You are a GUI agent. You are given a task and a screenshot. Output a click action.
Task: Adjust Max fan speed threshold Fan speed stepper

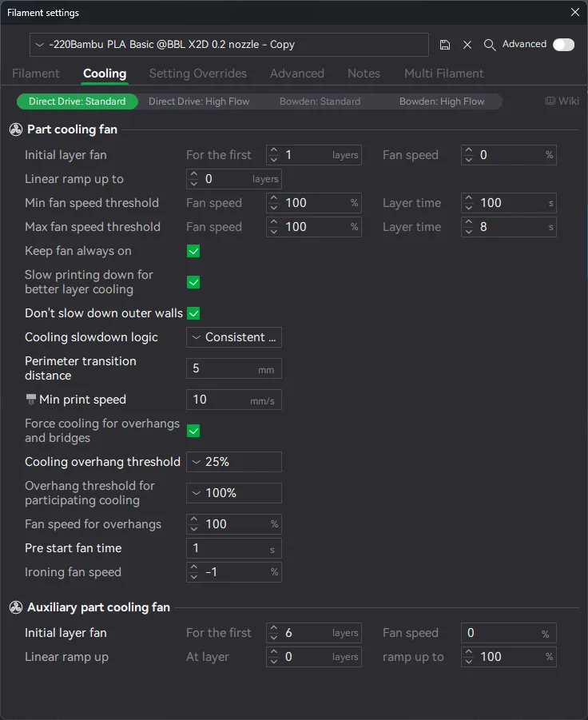[x=273, y=227]
